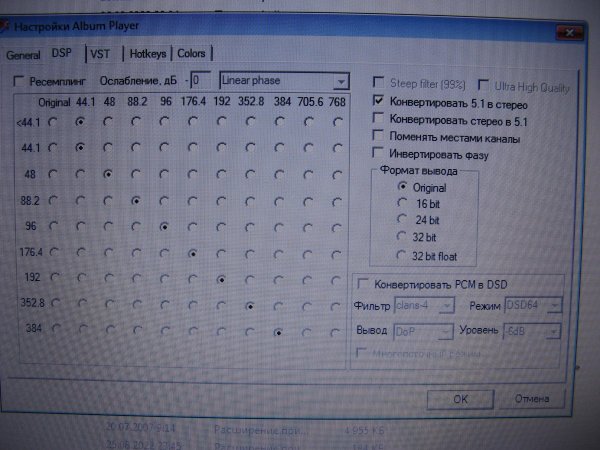Enable the greyed Многопоточный режим checkbox
The height and width of the screenshot is (450, 600).
(360, 352)
